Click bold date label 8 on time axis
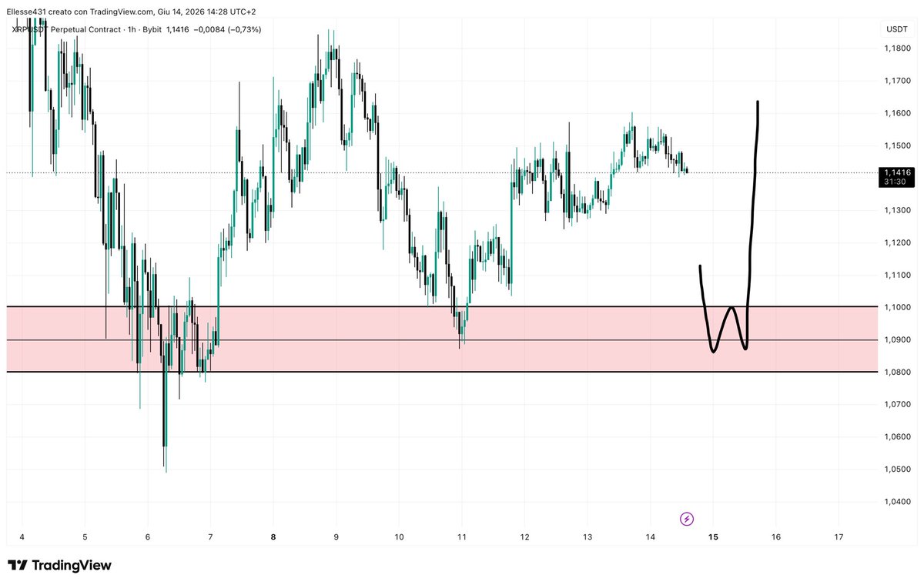Viewport: 924px width, 585px height. pyautogui.click(x=273, y=537)
